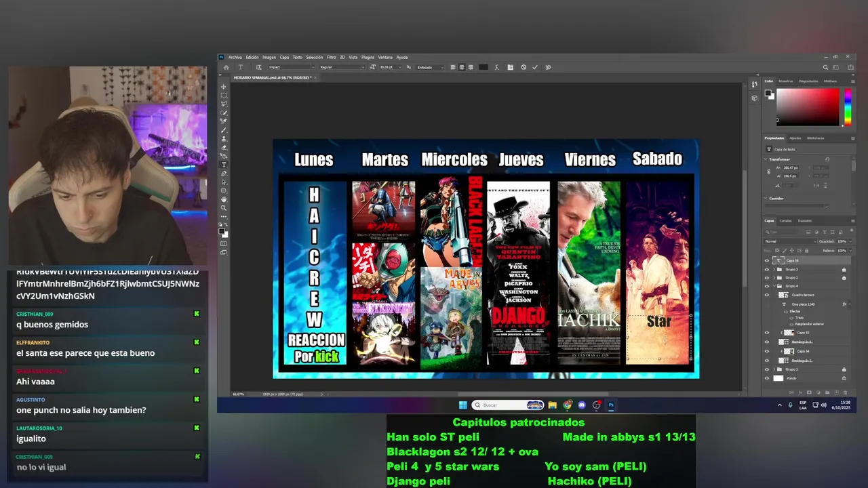Select the HORARIO SEMANAL.psd document tab
This screenshot has width=868, height=488.
coord(272,77)
